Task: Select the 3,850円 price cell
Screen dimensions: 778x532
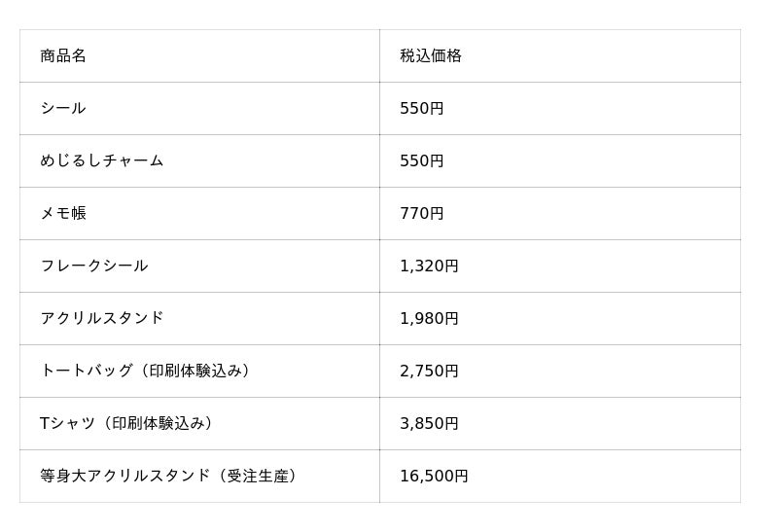Action: pyautogui.click(x=560, y=424)
